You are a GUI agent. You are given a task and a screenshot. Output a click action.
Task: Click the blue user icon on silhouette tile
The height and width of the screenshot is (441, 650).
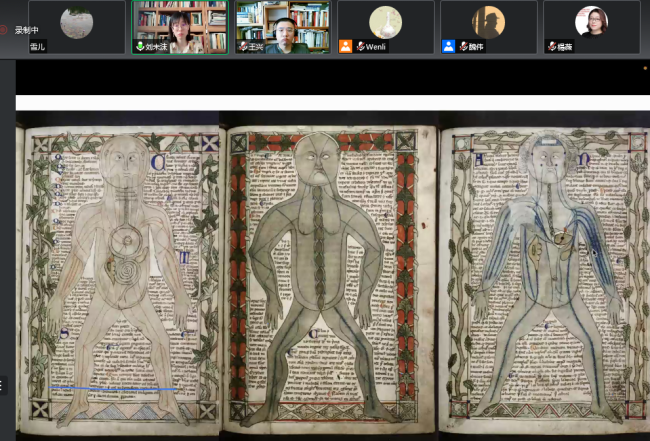(449, 46)
